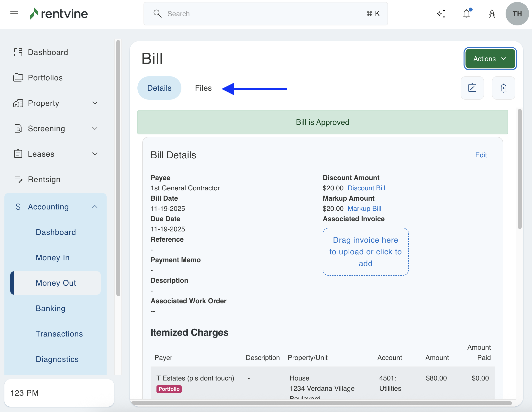Expand the Screening menu chevron

[95, 129]
